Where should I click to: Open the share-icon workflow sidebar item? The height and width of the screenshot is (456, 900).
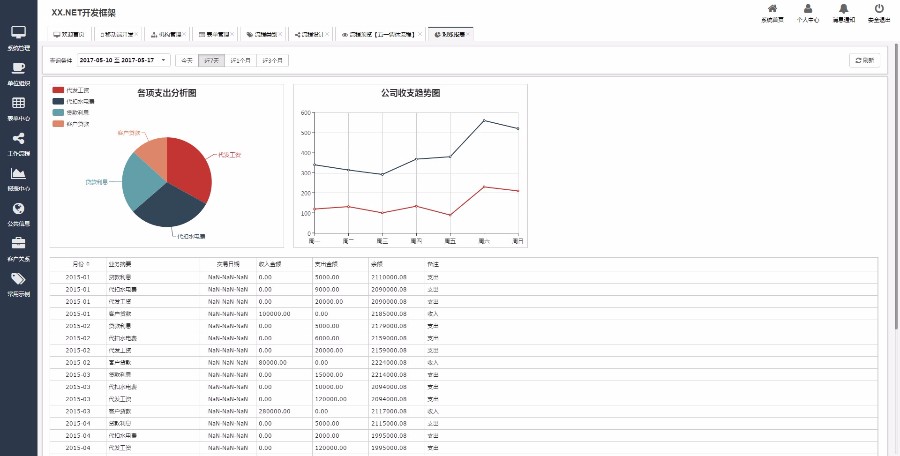18,144
